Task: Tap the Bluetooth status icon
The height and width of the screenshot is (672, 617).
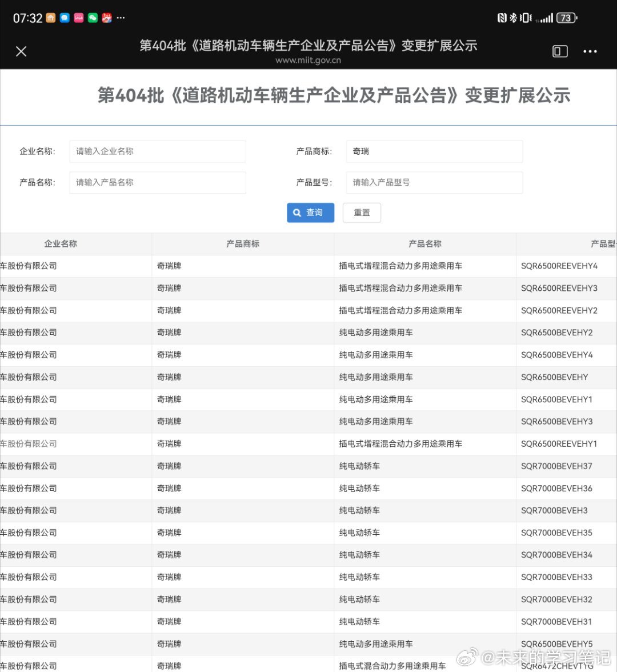Action: click(x=513, y=18)
